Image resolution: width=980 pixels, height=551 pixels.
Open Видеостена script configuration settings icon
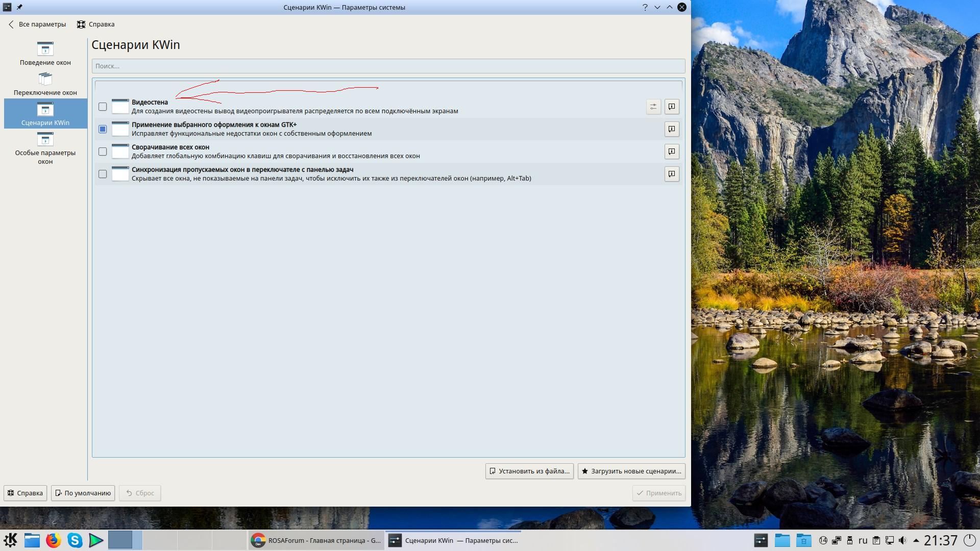(653, 107)
